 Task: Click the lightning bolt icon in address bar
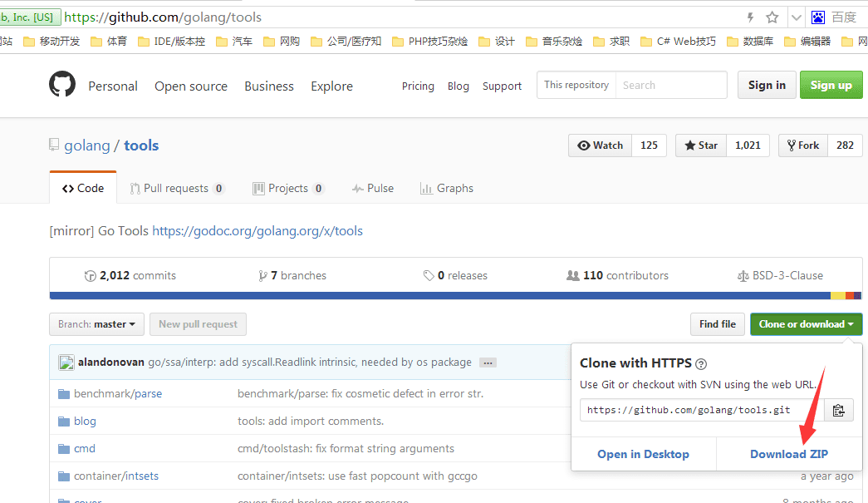pos(750,17)
